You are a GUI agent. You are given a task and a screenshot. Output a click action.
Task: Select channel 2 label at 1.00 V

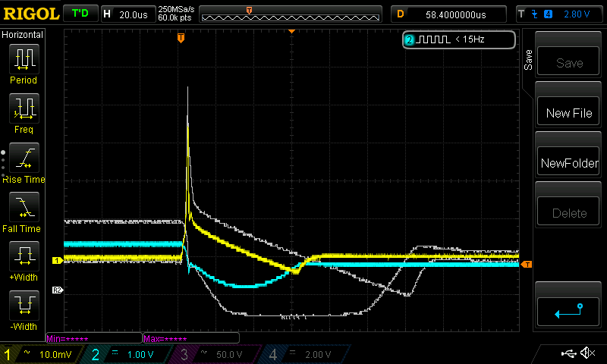pos(126,354)
